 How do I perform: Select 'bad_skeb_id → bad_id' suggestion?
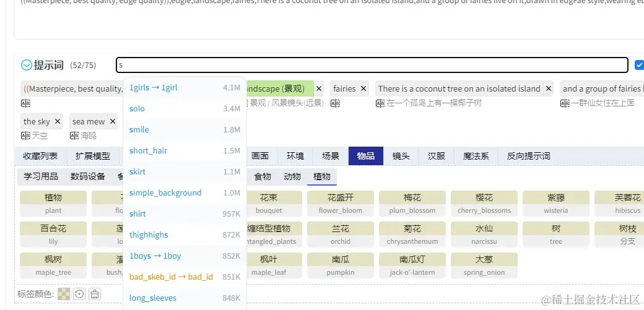click(185, 277)
